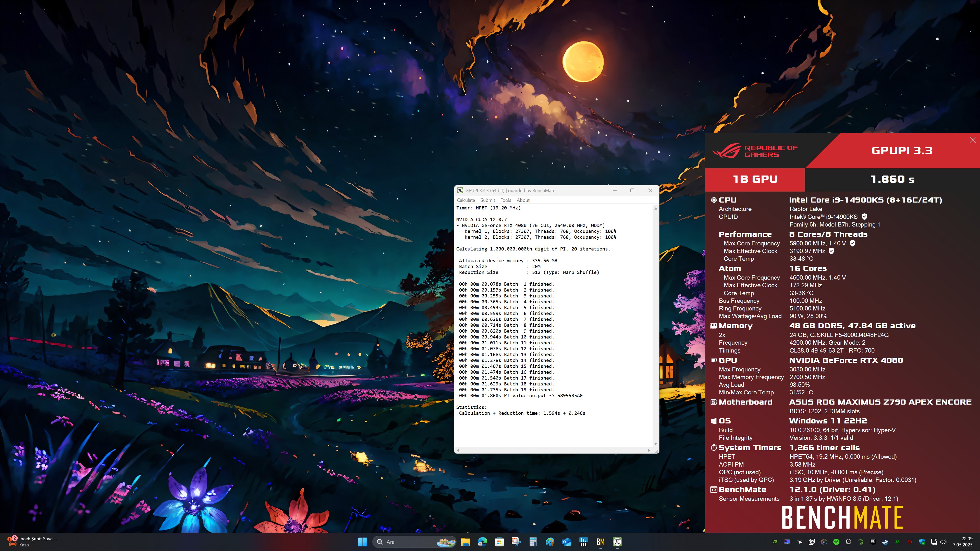This screenshot has width=980, height=551.
Task: Click the NVIDIA GeForce RTX 4080 GPU heading
Action: click(x=846, y=360)
